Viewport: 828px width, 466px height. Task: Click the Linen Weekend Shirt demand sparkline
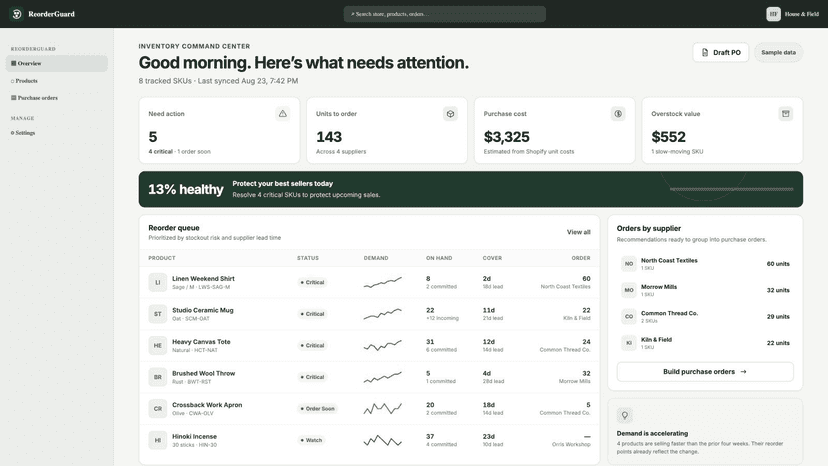point(383,282)
